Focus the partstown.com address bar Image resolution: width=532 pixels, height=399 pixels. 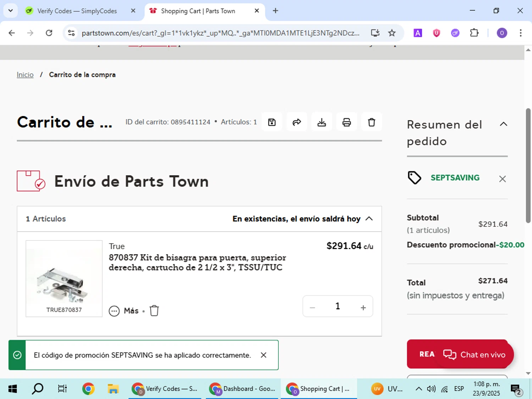coord(221,33)
